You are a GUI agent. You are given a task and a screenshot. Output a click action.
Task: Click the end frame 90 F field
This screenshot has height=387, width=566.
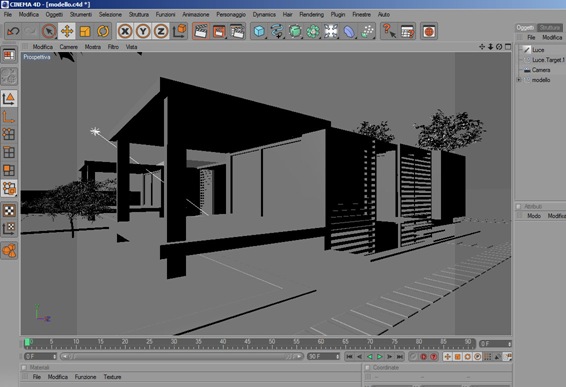[323, 356]
